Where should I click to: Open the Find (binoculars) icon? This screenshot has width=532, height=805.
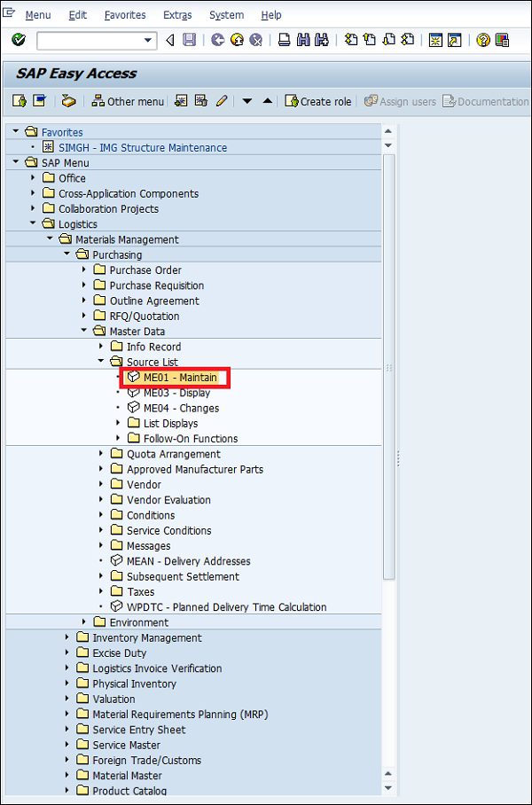tap(301, 40)
